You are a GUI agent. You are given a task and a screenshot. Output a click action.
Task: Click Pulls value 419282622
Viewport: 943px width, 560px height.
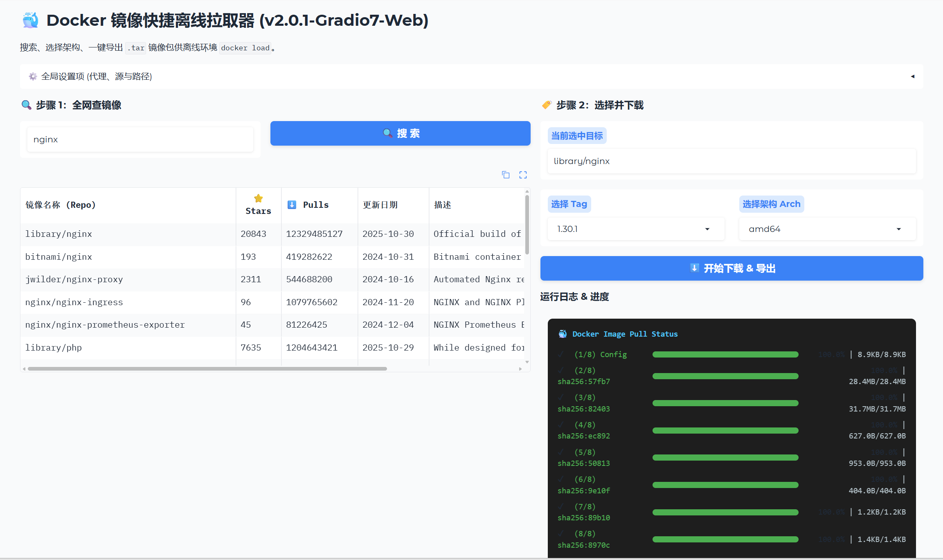coord(309,257)
